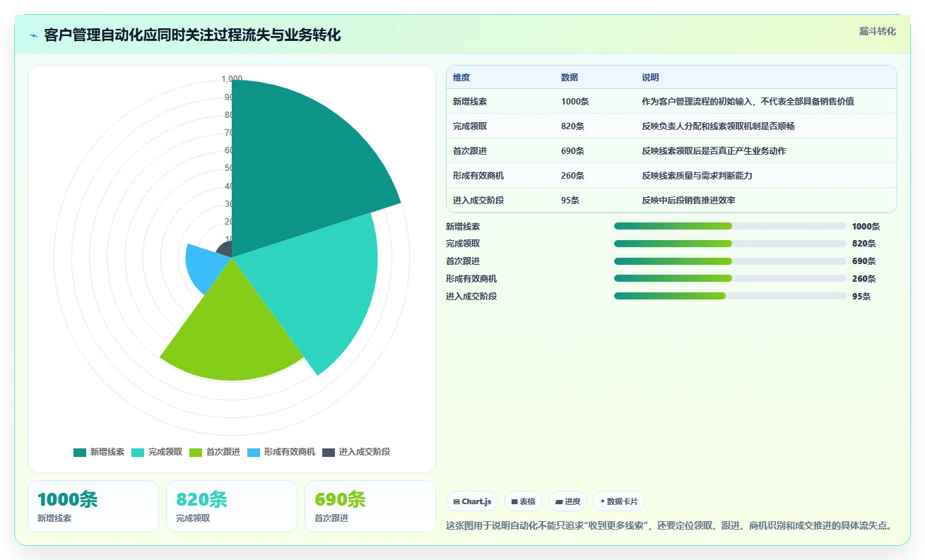The image size is (925, 560).
Task: Toggle 进入成交阶段 legend entry
Action: point(356,452)
